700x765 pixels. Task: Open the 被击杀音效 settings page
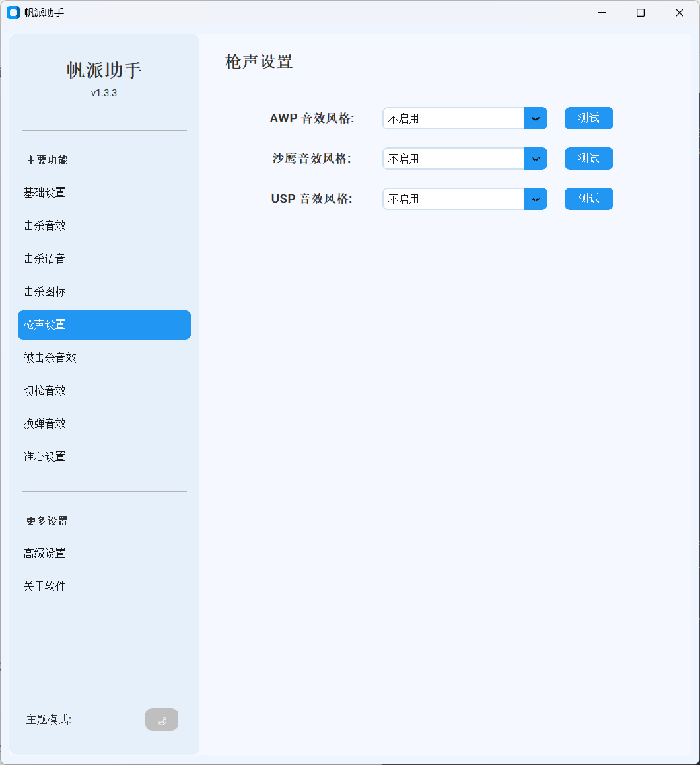pyautogui.click(x=49, y=357)
